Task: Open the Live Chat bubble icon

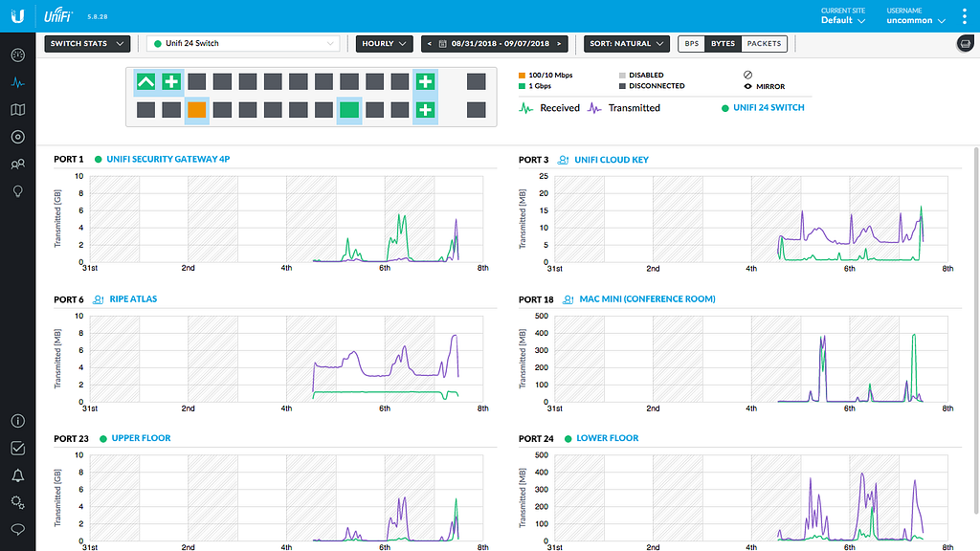Action: [17, 530]
